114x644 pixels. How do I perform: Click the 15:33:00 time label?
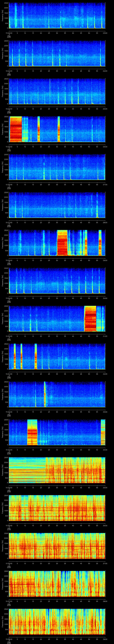9,450
